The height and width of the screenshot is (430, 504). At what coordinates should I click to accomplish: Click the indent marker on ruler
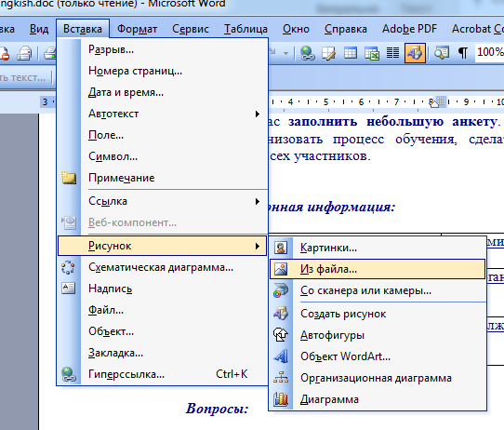pos(434,103)
